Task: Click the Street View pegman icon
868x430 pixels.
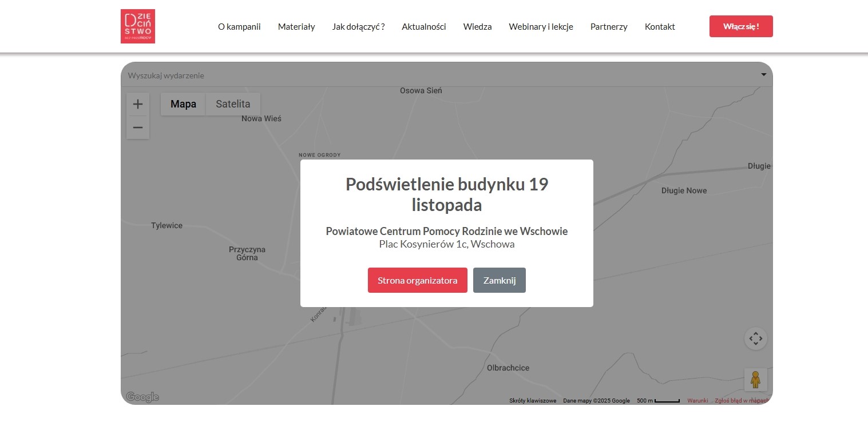Action: click(755, 380)
